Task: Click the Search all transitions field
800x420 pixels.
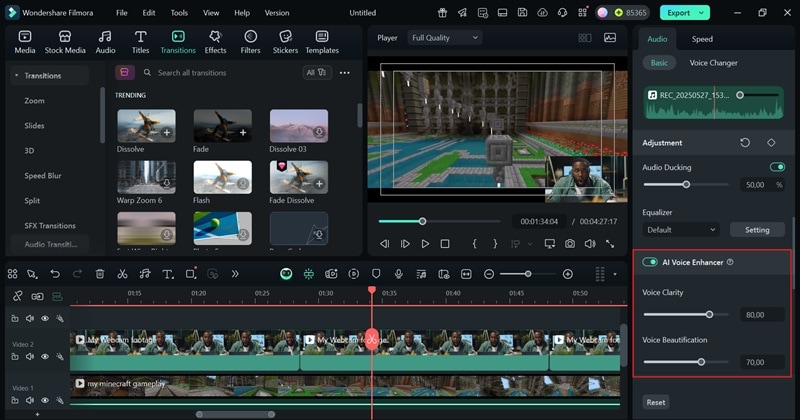Action: tap(219, 72)
